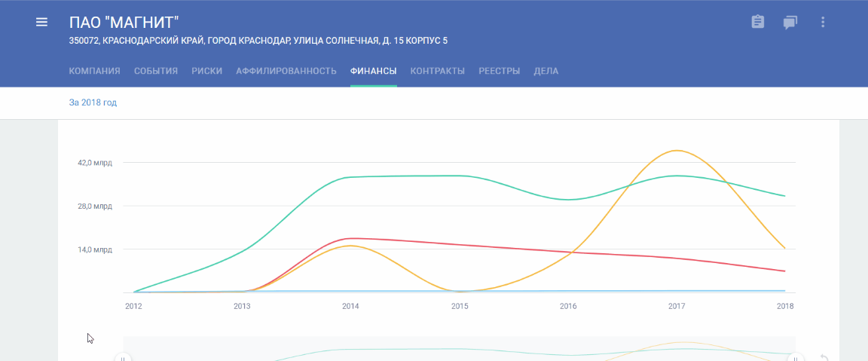Image resolution: width=868 pixels, height=361 pixels.
Task: Open the comments chat icon
Action: tap(790, 23)
